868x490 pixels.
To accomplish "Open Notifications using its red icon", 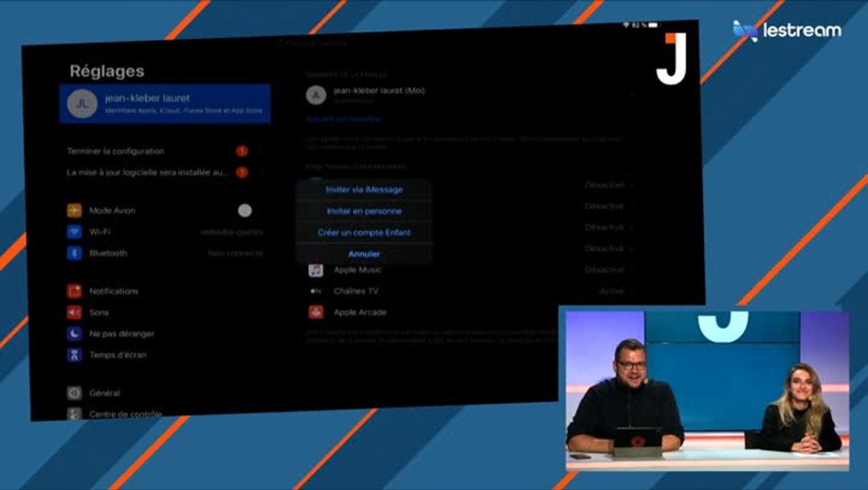I will coord(74,291).
